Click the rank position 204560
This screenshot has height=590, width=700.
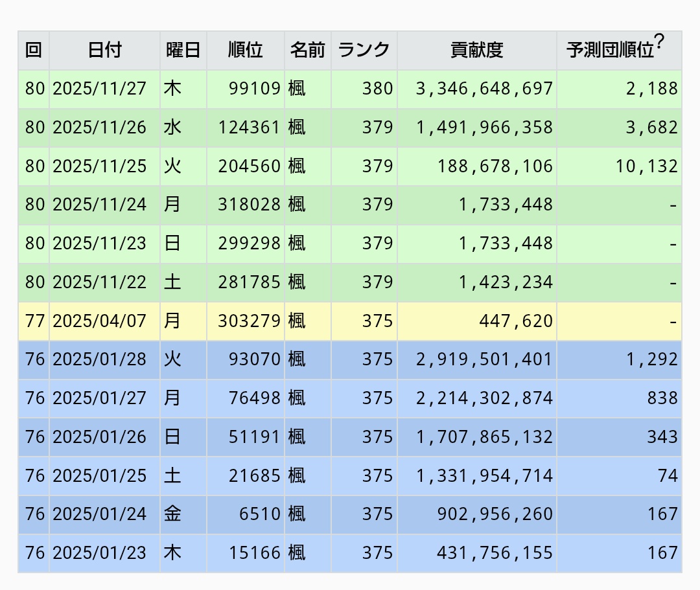point(249,166)
